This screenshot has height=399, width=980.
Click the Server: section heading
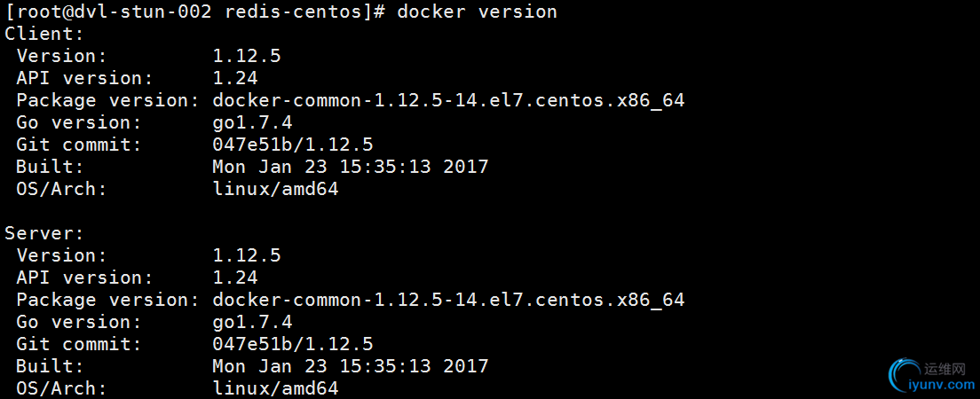(x=44, y=233)
